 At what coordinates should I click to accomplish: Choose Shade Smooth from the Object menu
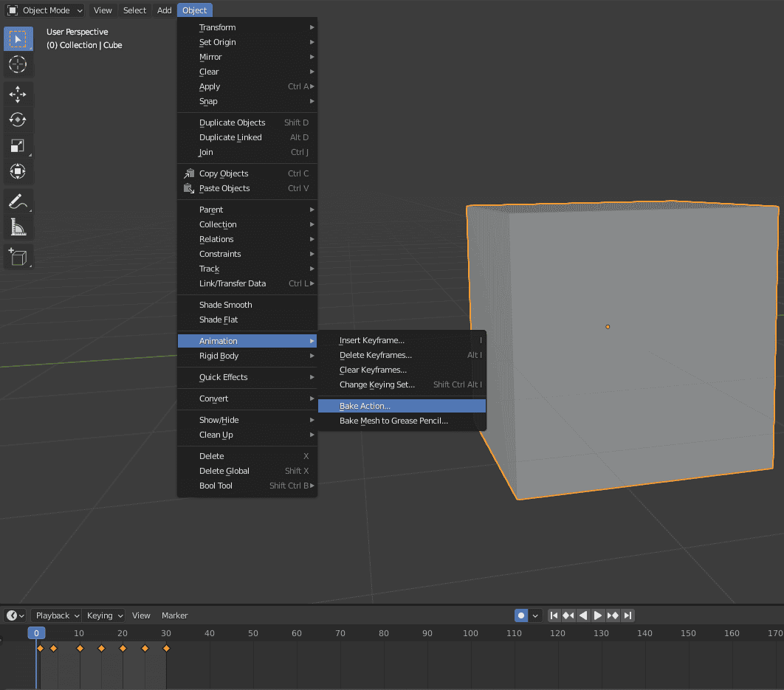point(225,305)
